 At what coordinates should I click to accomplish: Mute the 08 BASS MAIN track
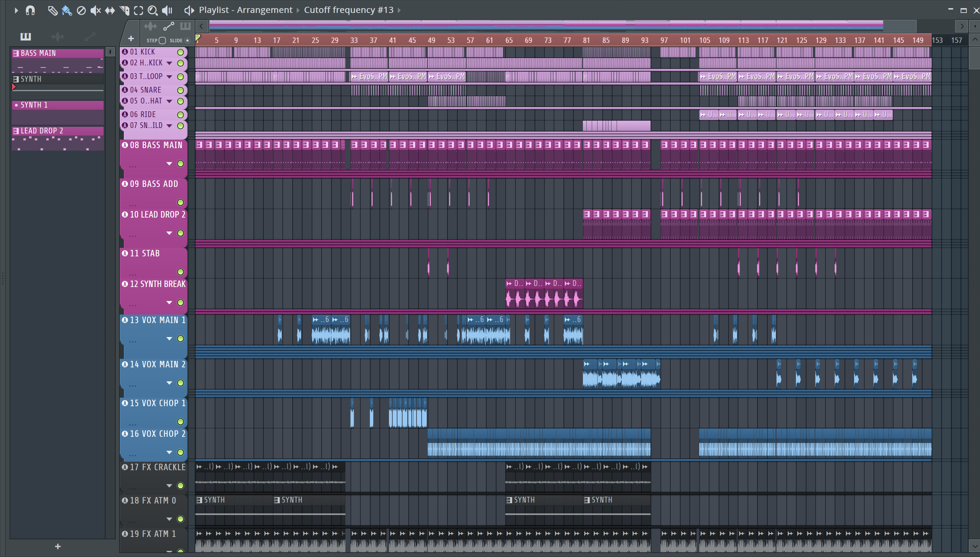[x=180, y=164]
